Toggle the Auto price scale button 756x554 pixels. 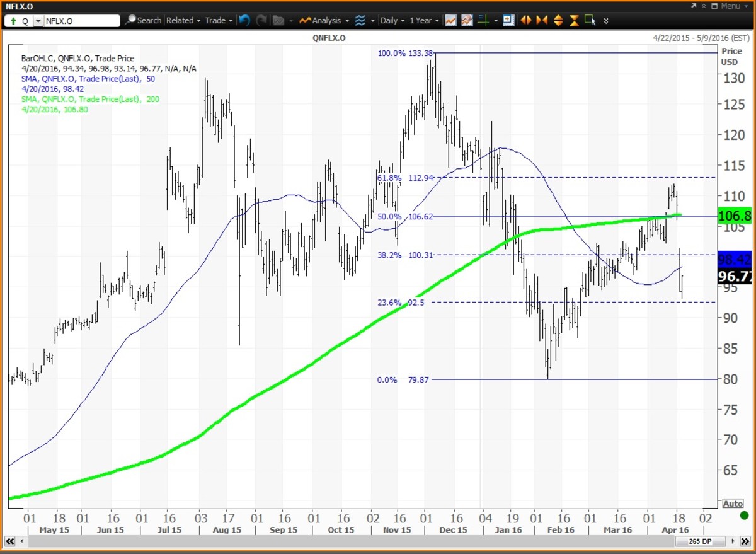pyautogui.click(x=733, y=504)
